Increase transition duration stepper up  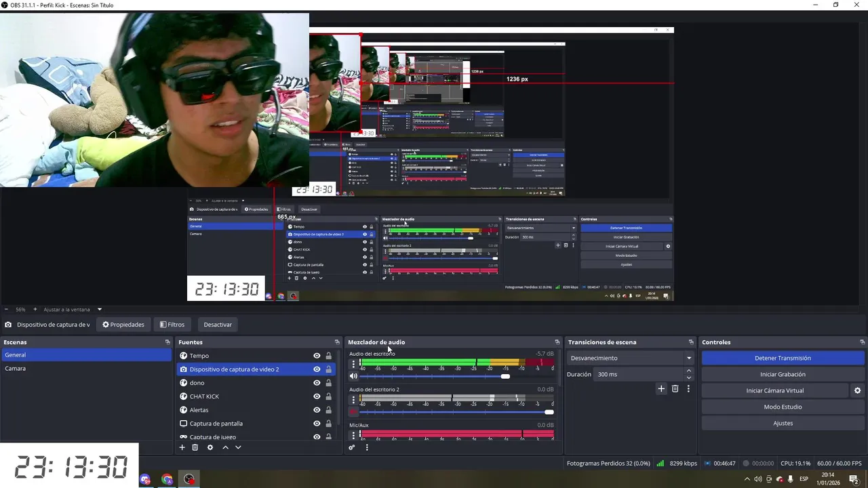[x=689, y=371]
